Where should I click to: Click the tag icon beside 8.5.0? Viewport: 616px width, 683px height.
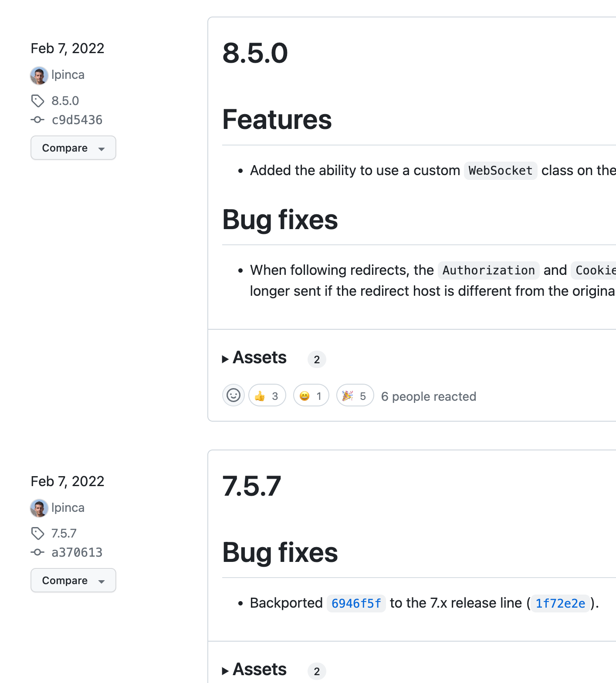[x=38, y=101]
